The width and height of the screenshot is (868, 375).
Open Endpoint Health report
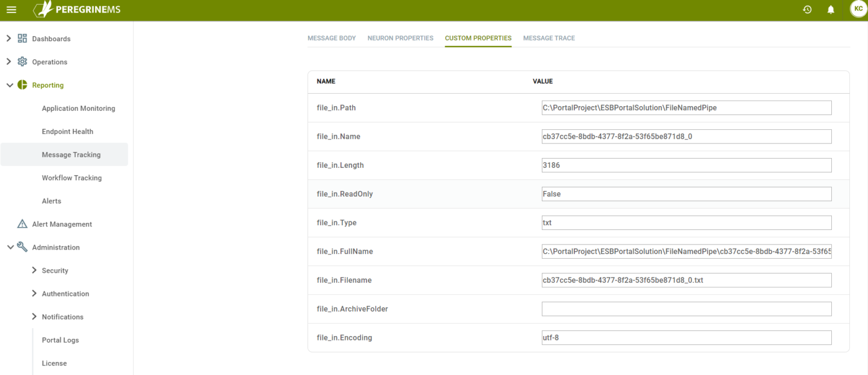click(x=67, y=132)
